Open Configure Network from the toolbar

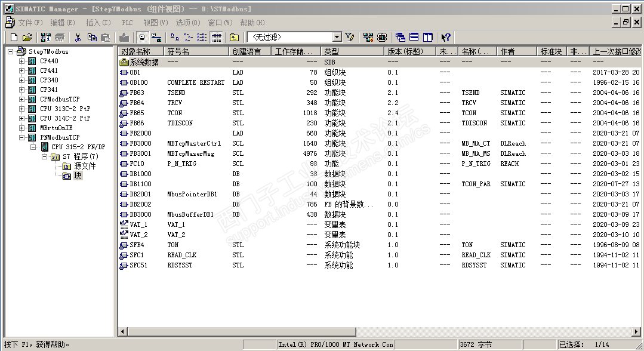click(x=368, y=38)
